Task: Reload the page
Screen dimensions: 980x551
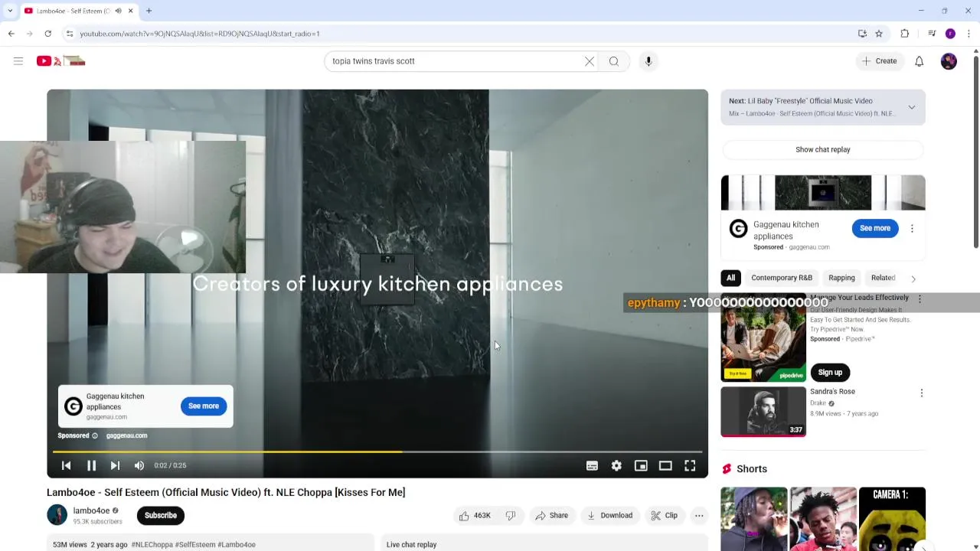Action: click(x=47, y=34)
